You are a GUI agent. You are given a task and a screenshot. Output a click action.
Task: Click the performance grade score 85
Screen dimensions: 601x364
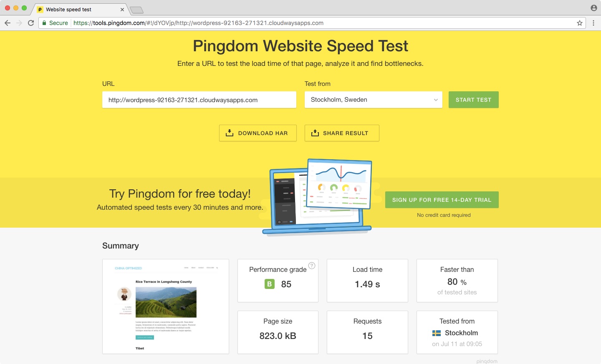pyautogui.click(x=286, y=284)
